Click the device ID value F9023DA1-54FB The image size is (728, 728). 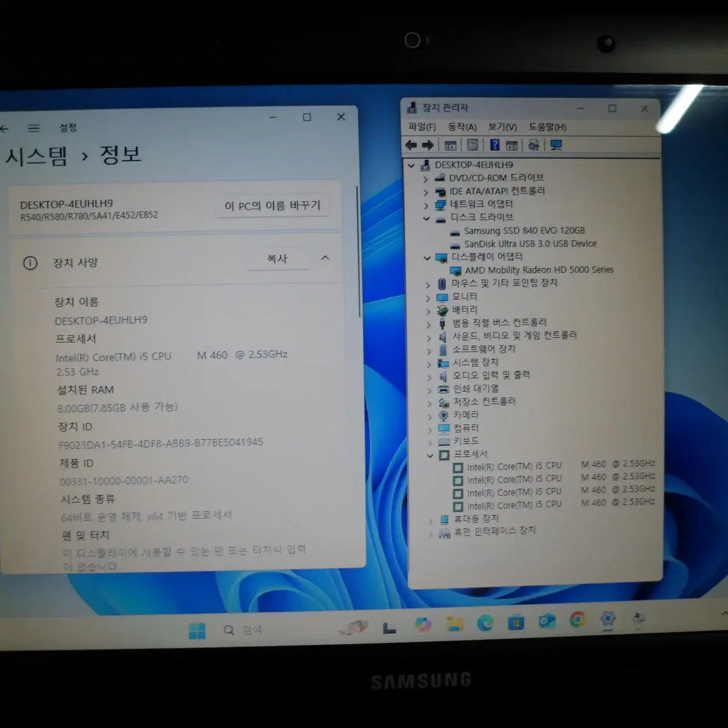pyautogui.click(x=161, y=443)
